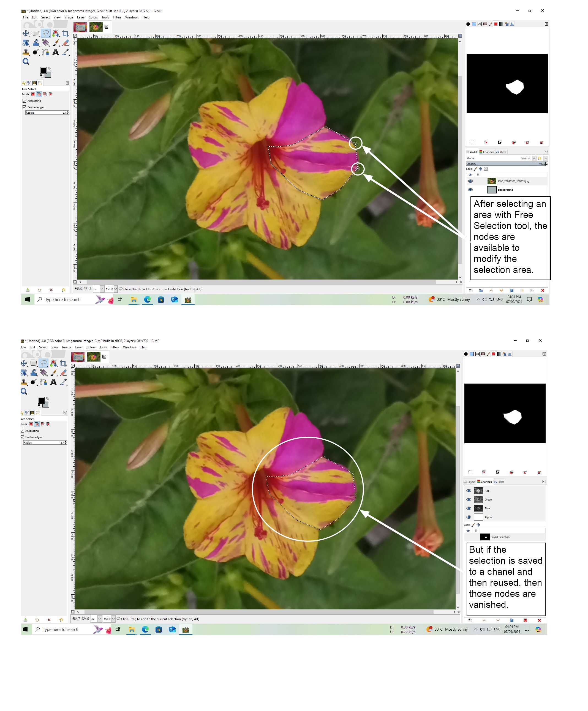Select the Saved Selection channel entry
The width and height of the screenshot is (588, 711).
pos(500,537)
